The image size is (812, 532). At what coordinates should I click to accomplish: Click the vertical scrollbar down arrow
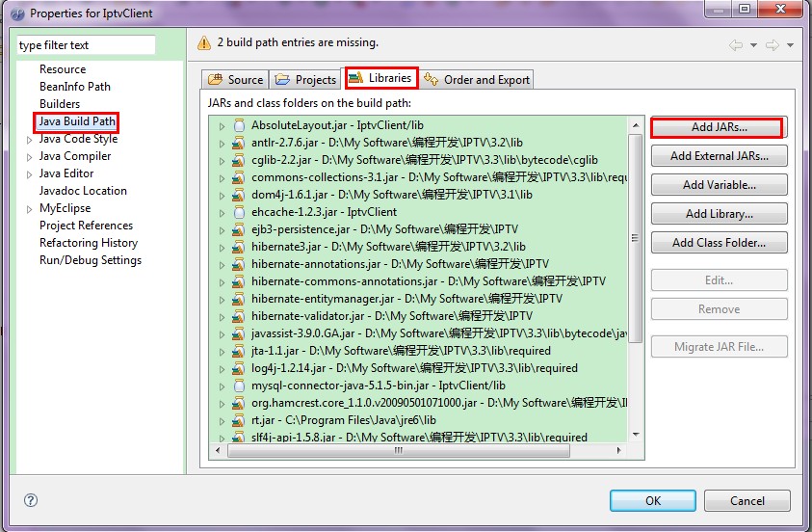[636, 435]
